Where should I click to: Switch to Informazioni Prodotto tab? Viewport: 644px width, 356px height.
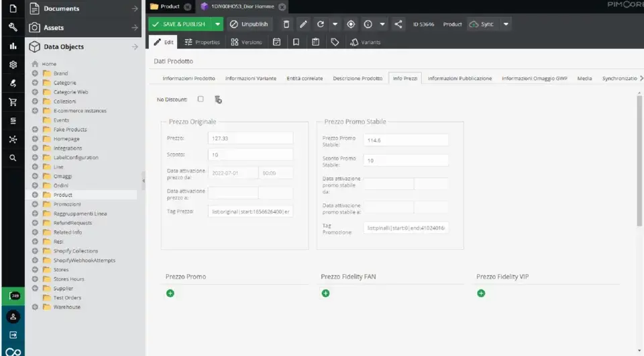coord(189,78)
